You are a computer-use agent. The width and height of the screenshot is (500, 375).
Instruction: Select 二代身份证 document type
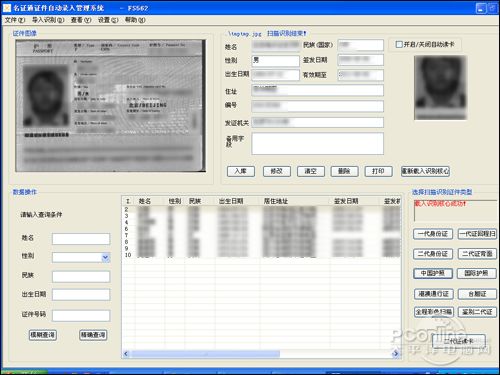click(x=433, y=254)
